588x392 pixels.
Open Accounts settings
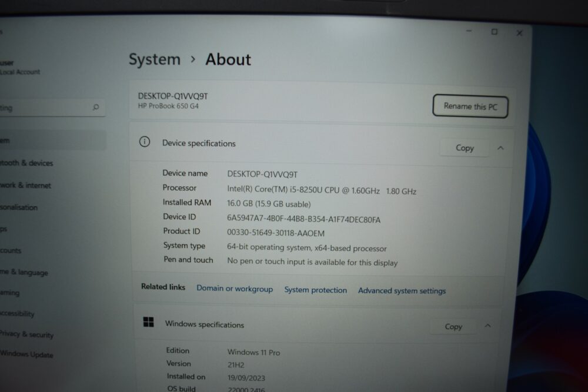coord(11,250)
